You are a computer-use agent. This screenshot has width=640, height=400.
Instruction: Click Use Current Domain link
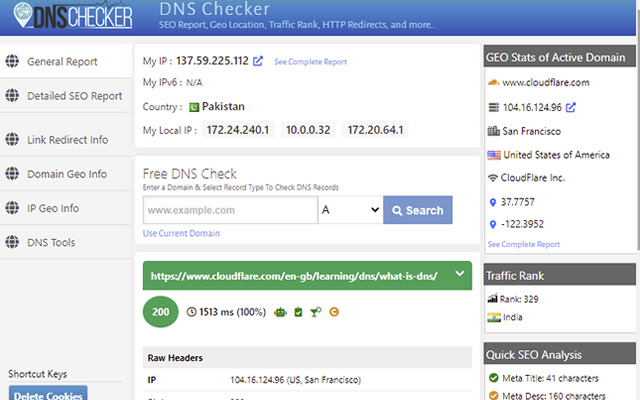click(x=181, y=233)
